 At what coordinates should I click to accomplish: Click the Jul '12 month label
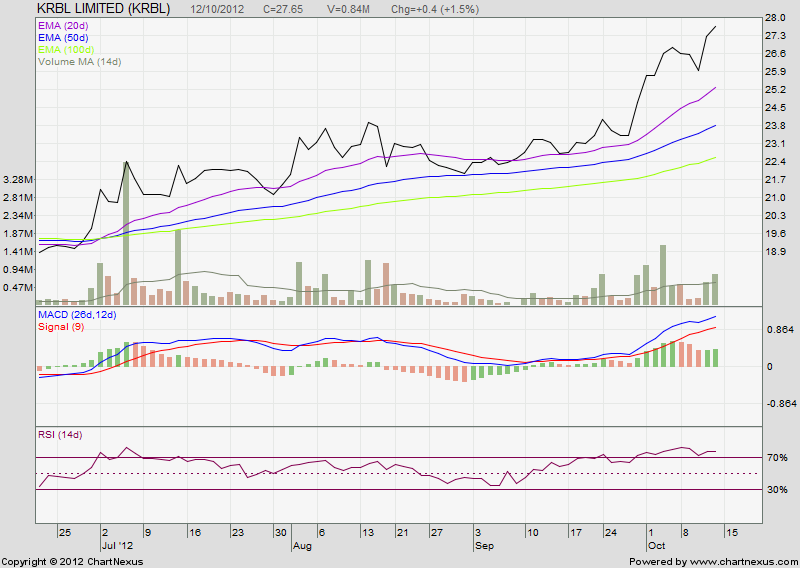pos(117,546)
